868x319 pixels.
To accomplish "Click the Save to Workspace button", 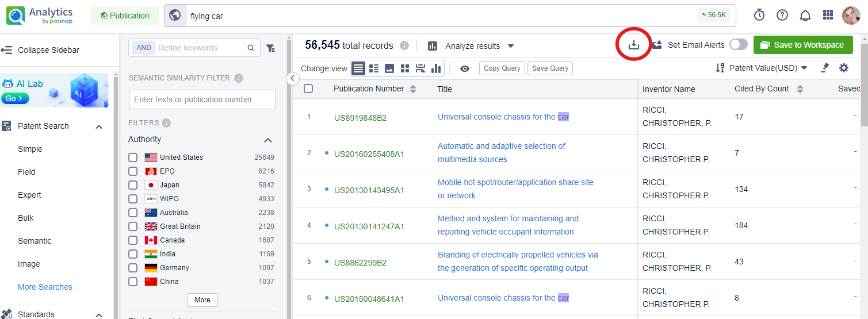I will click(803, 45).
